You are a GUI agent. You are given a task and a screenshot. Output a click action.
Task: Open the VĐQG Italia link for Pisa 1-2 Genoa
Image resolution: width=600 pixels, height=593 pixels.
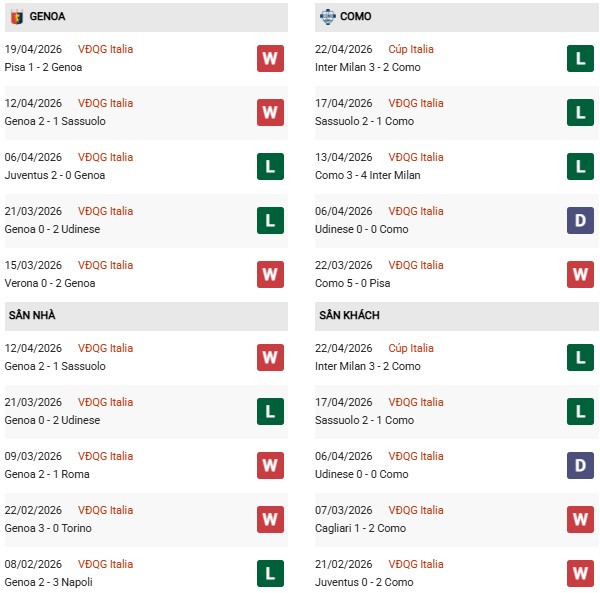105,49
